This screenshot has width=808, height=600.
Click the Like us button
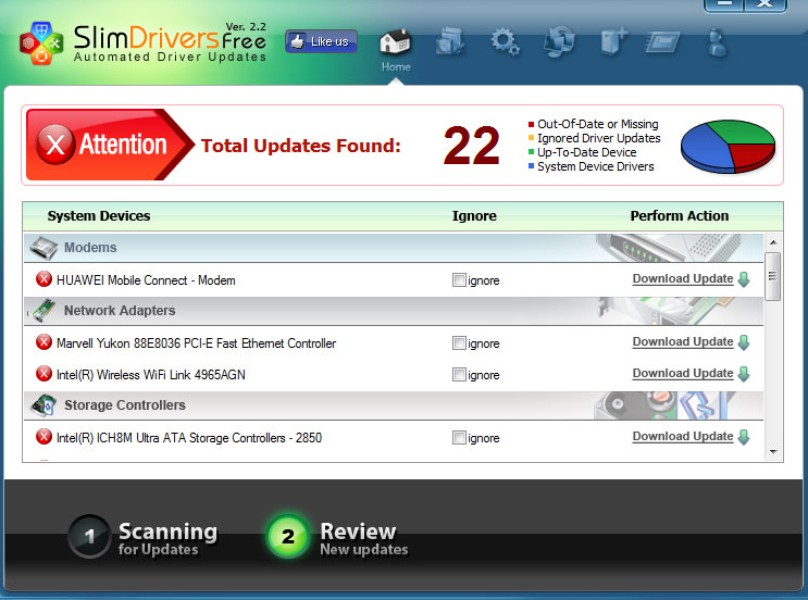pyautogui.click(x=321, y=41)
